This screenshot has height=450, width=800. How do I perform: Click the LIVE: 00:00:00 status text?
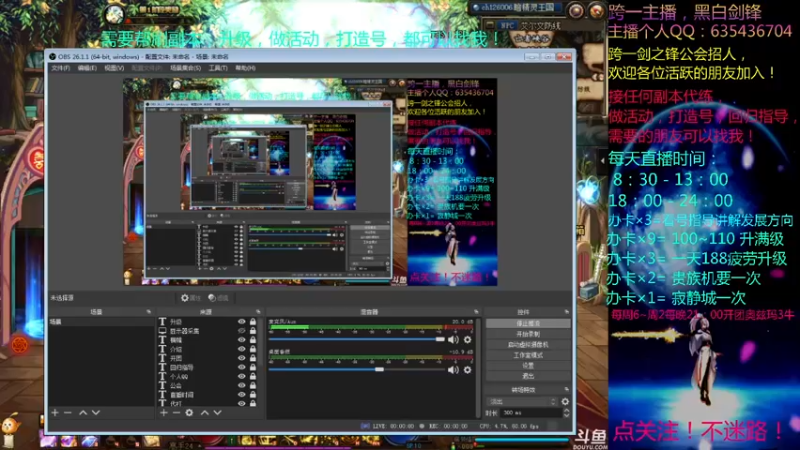coord(393,426)
